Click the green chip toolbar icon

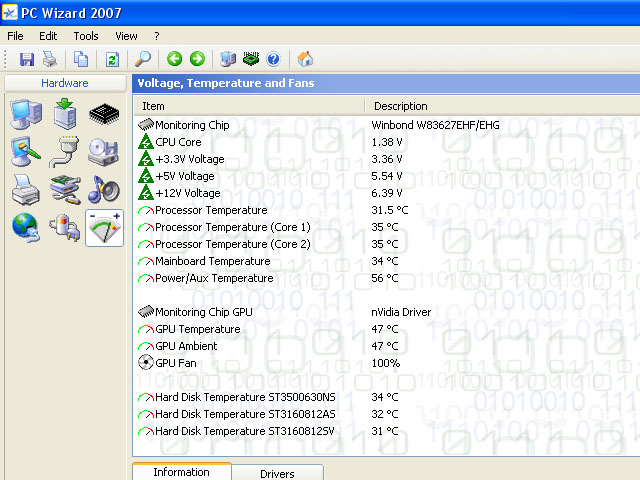(251, 59)
